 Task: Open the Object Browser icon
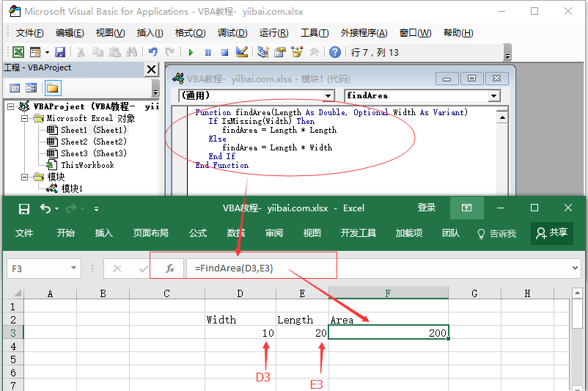coord(297,52)
